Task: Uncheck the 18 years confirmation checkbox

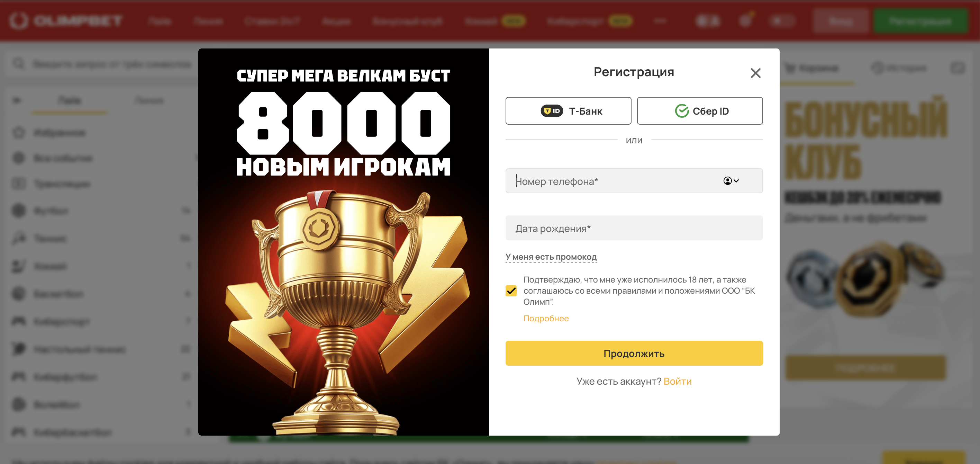Action: pyautogui.click(x=511, y=291)
